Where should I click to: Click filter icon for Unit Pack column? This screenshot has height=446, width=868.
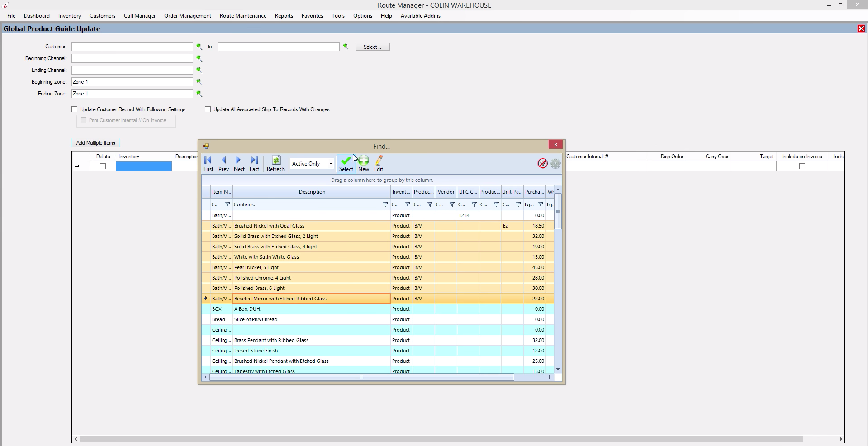(x=518, y=204)
